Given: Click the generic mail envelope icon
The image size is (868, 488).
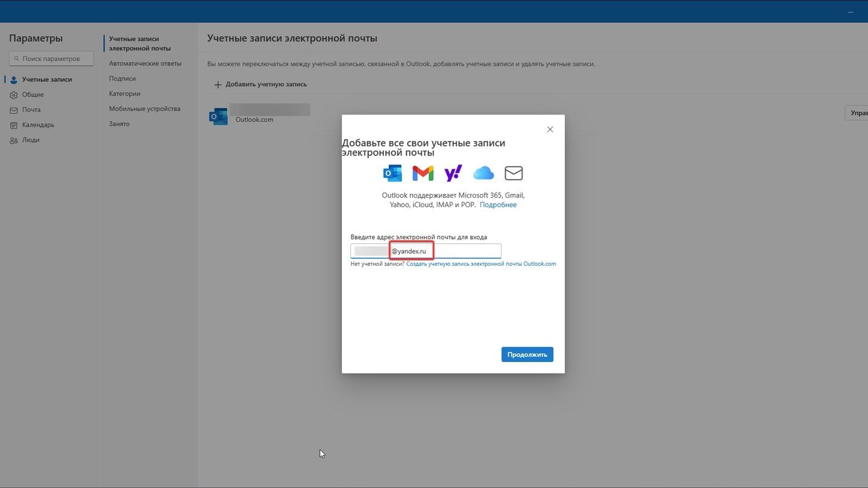Looking at the screenshot, I should (x=514, y=173).
